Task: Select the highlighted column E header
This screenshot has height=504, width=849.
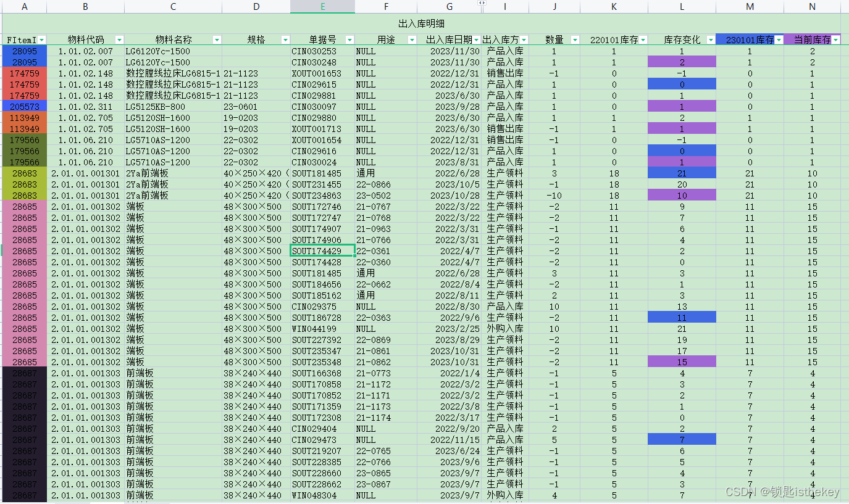Action: 322,7
